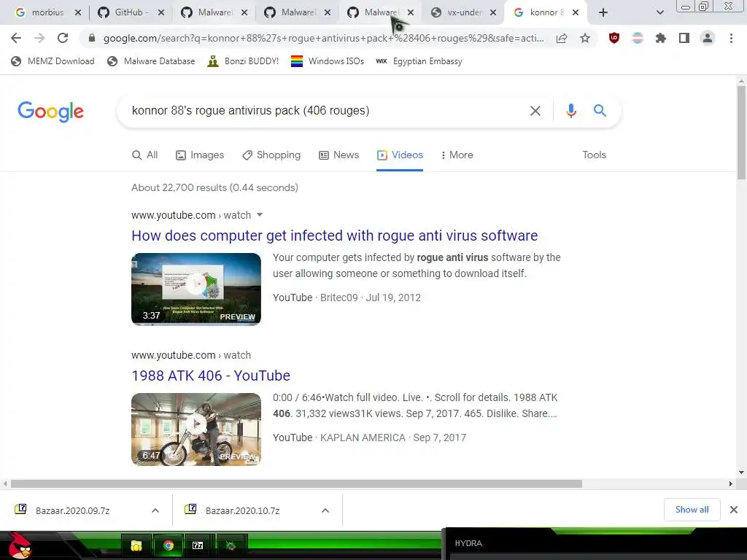The height and width of the screenshot is (560, 747).
Task: Close the downloads bar
Action: (x=734, y=510)
